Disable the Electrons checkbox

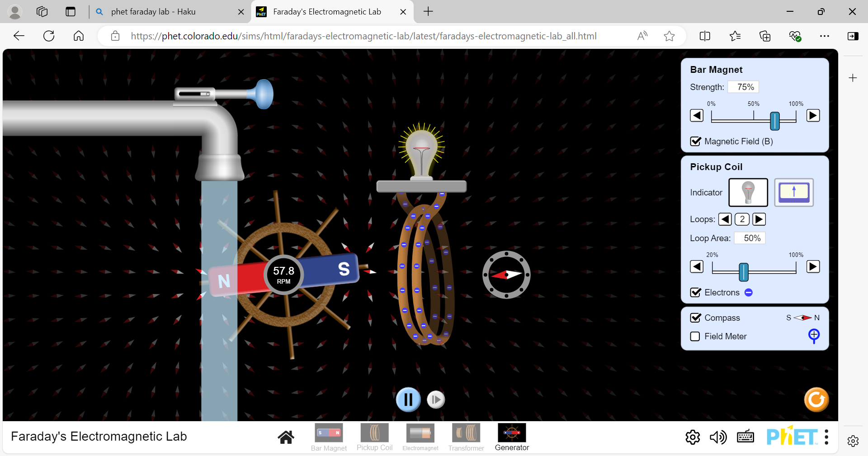click(696, 293)
